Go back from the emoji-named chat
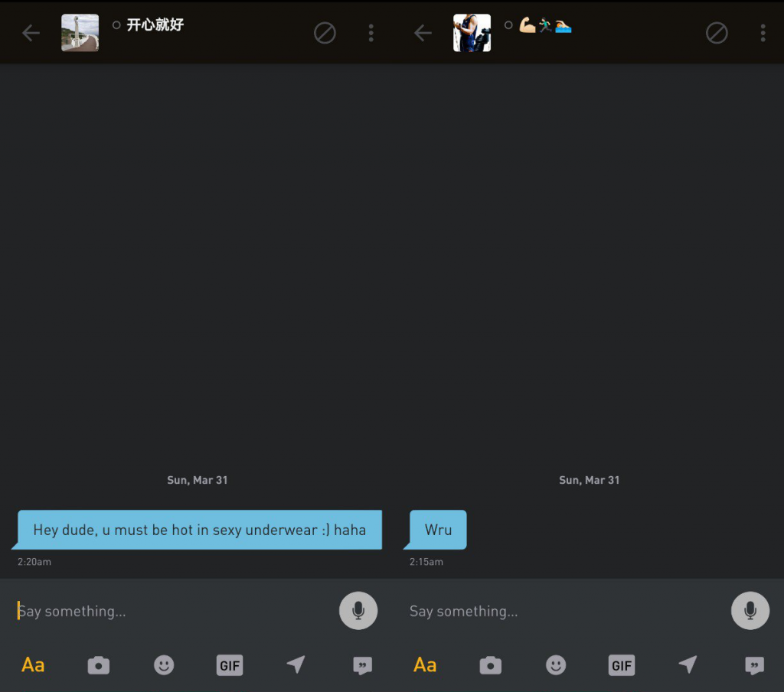784x692 pixels. point(423,33)
